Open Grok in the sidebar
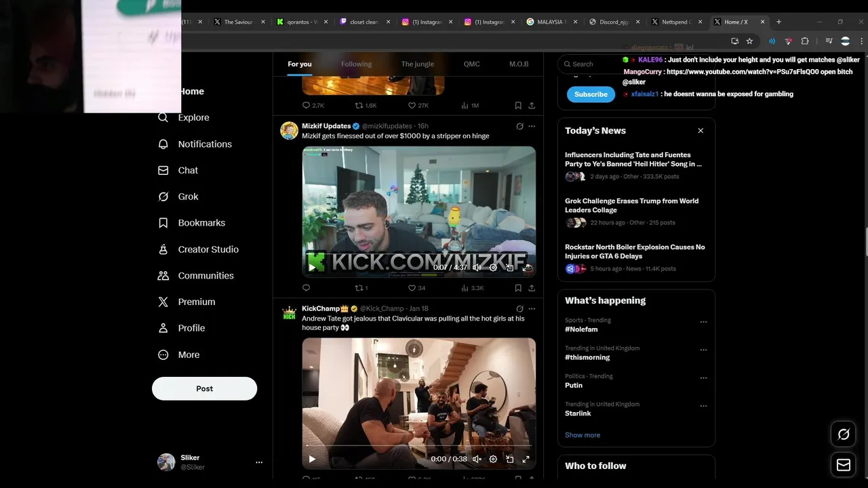The image size is (868, 488). tap(178, 197)
